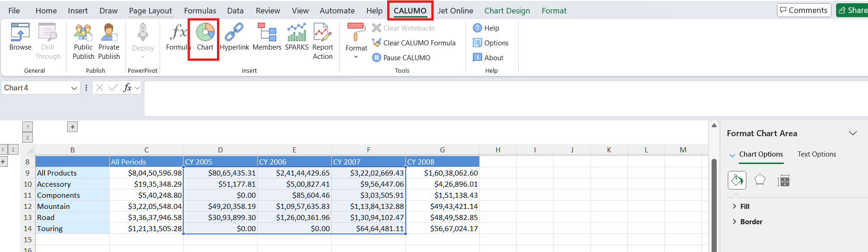
Task: Switch to Text Options tab
Action: [x=817, y=154]
